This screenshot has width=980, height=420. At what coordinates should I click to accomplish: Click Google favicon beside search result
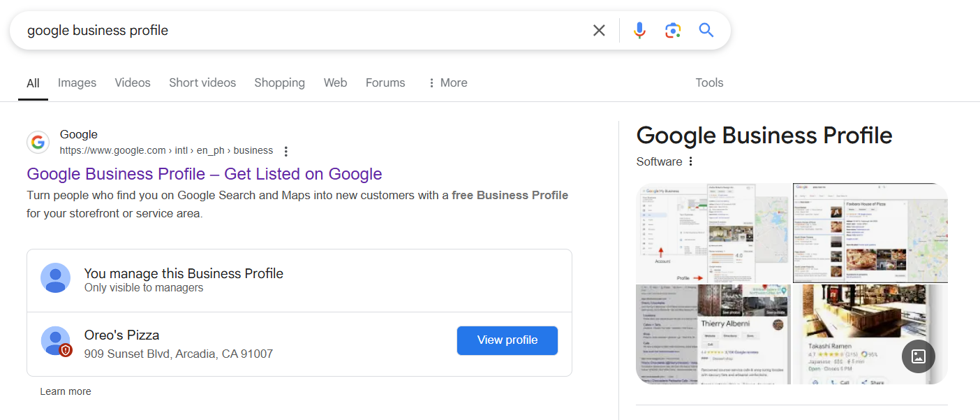click(x=38, y=143)
